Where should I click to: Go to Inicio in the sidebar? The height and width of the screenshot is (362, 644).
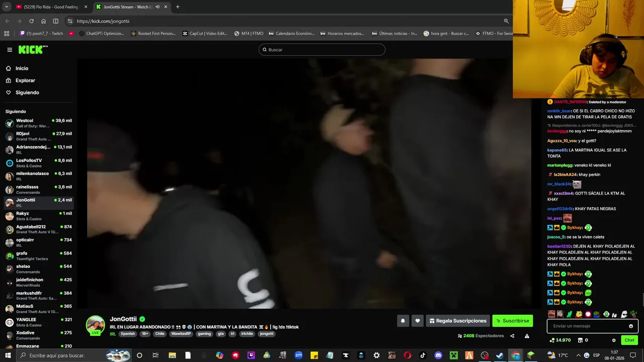click(22, 68)
